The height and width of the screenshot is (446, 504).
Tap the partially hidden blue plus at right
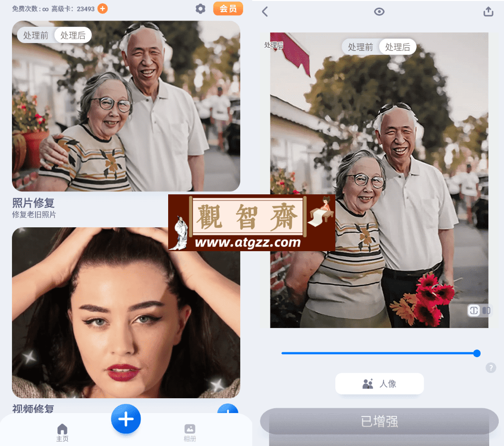[x=227, y=408]
